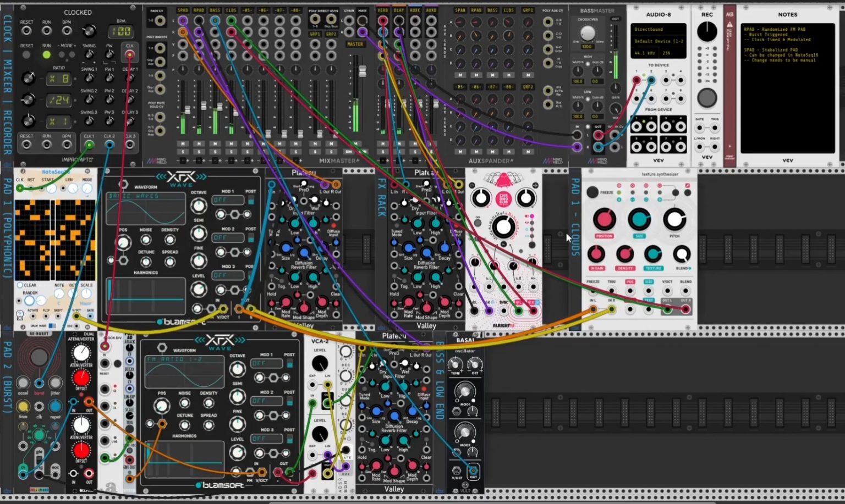Screen dimensions: 845x504
Task: Click inside the Notes text area
Action: 787,88
